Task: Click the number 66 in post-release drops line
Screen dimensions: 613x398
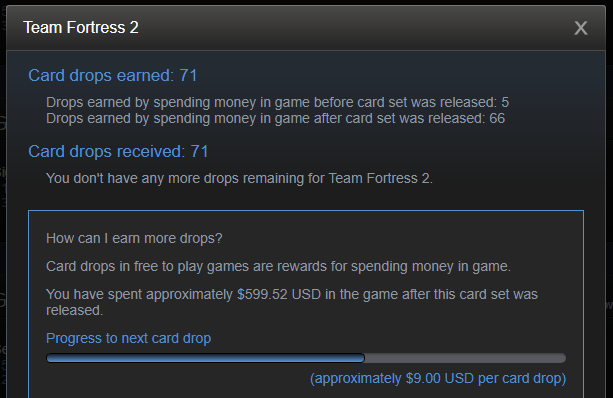Action: [497, 118]
